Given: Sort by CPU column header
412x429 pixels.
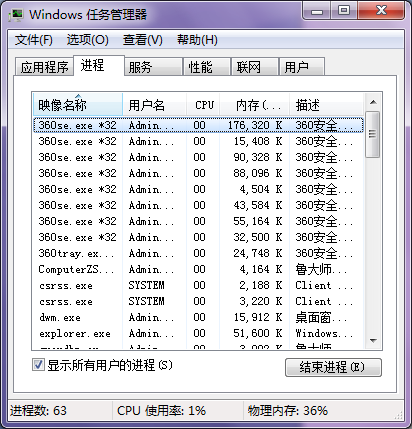Looking at the screenshot, I should [203, 105].
